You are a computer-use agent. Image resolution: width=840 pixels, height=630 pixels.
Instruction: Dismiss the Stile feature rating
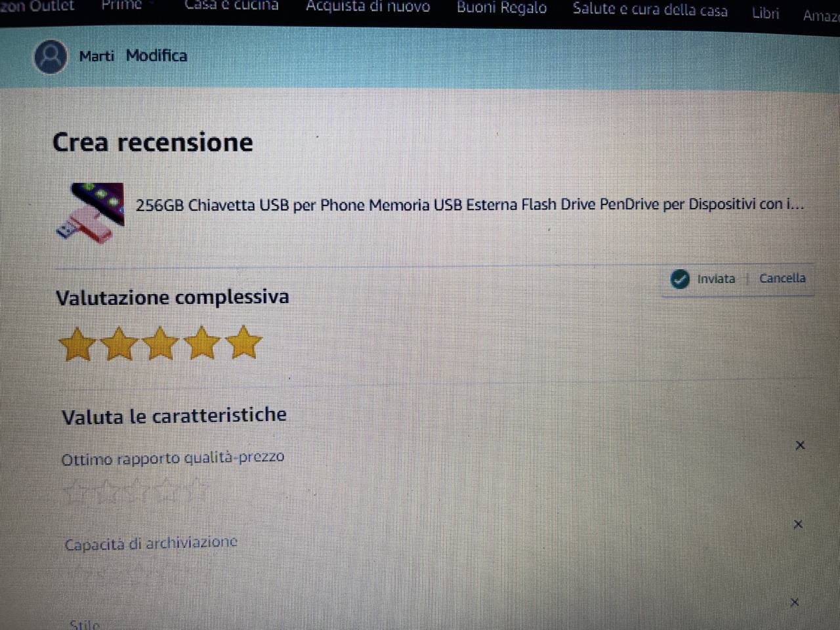[x=795, y=602]
